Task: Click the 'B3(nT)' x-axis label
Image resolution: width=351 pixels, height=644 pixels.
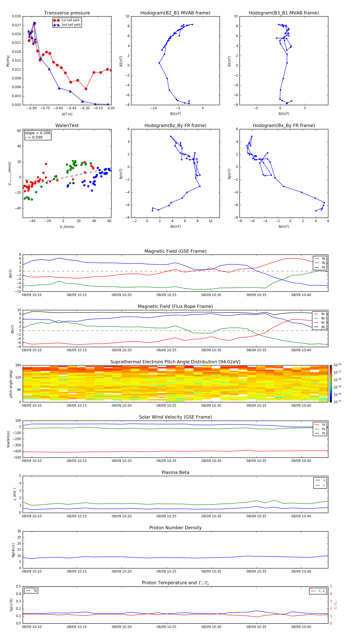Action: [284, 114]
